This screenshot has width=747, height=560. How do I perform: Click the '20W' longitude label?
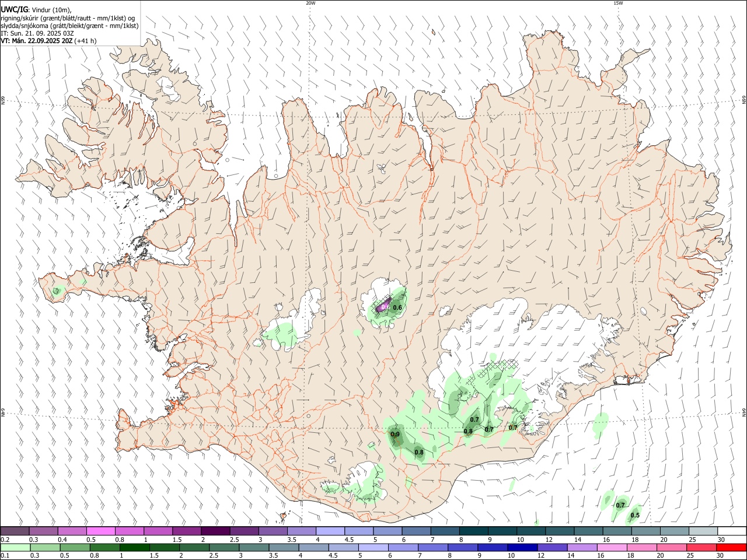coord(310,3)
